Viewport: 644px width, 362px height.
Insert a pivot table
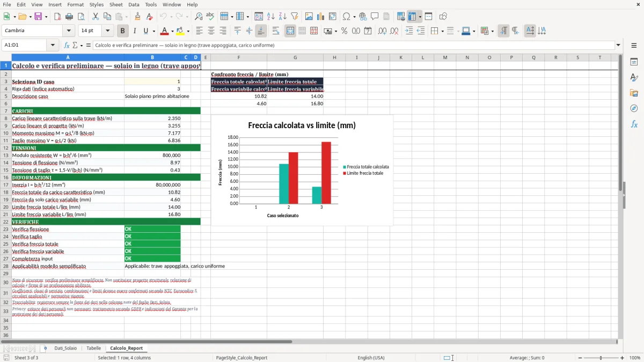point(333,17)
